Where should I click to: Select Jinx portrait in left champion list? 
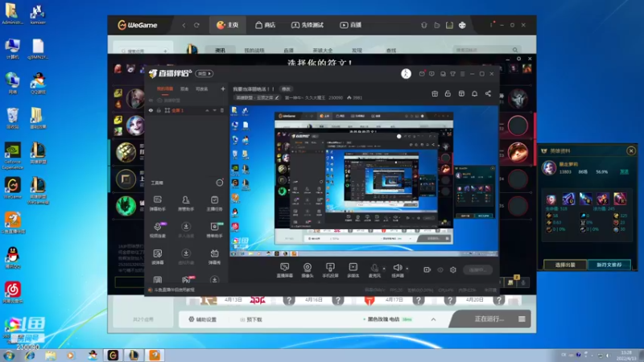click(135, 125)
